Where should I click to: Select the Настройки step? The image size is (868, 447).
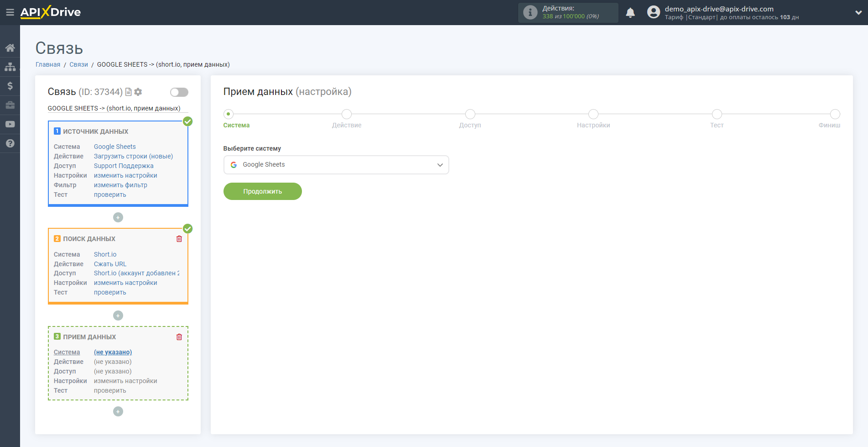(593, 114)
